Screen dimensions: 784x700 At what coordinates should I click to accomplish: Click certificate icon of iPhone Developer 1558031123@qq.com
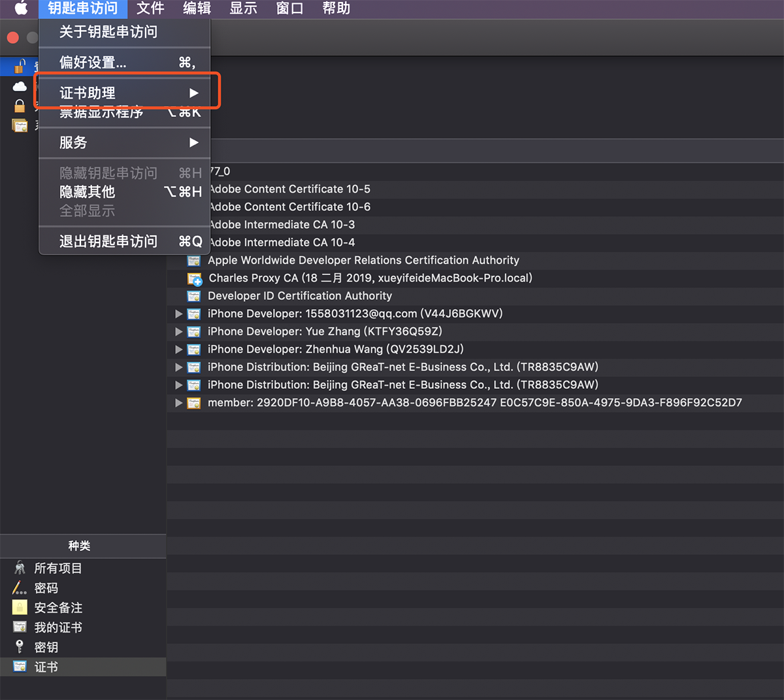[x=194, y=314]
